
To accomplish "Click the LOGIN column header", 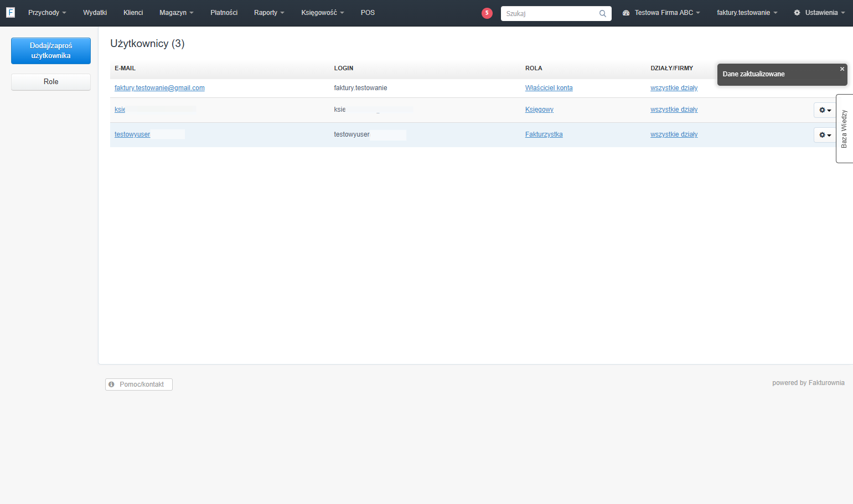I will (x=344, y=68).
